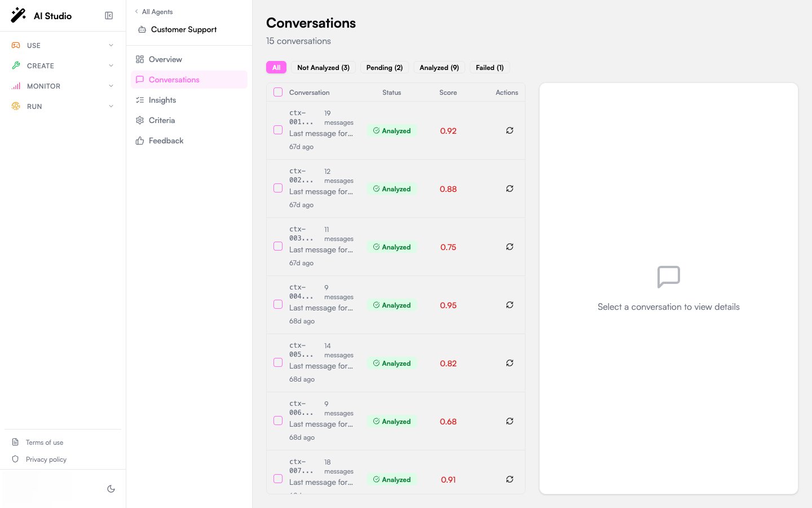Click the refresh icon on the ctx-002 row
The image size is (812, 508).
[510, 189]
